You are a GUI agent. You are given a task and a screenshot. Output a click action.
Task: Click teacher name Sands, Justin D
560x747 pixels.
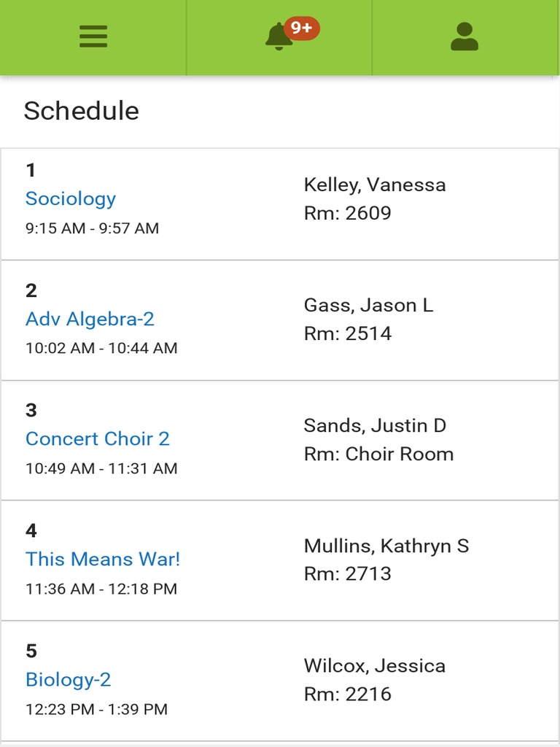375,425
